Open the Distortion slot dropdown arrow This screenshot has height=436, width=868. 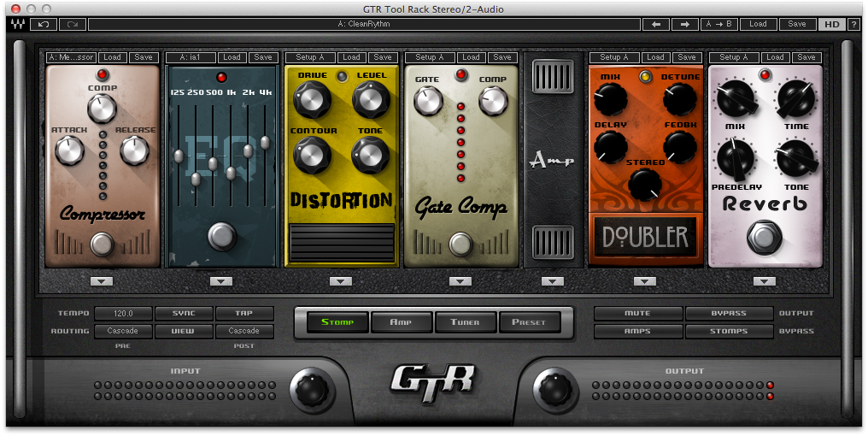click(x=340, y=281)
